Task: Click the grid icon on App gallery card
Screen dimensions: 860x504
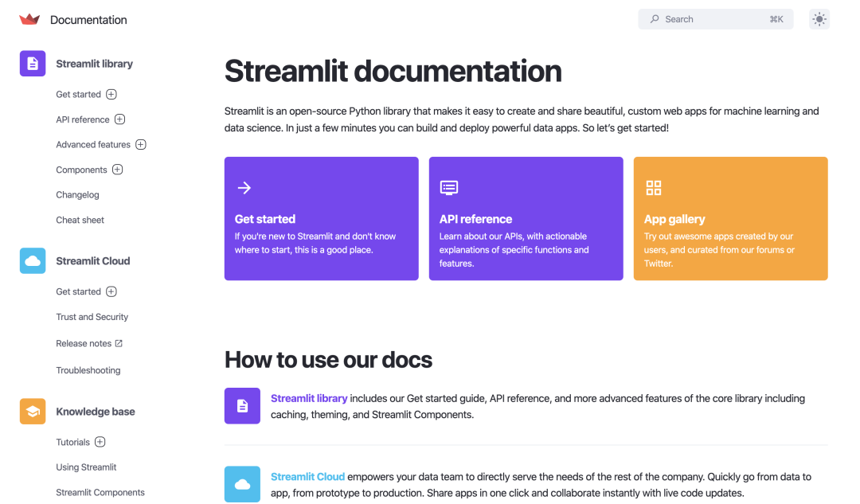Action: (x=653, y=188)
